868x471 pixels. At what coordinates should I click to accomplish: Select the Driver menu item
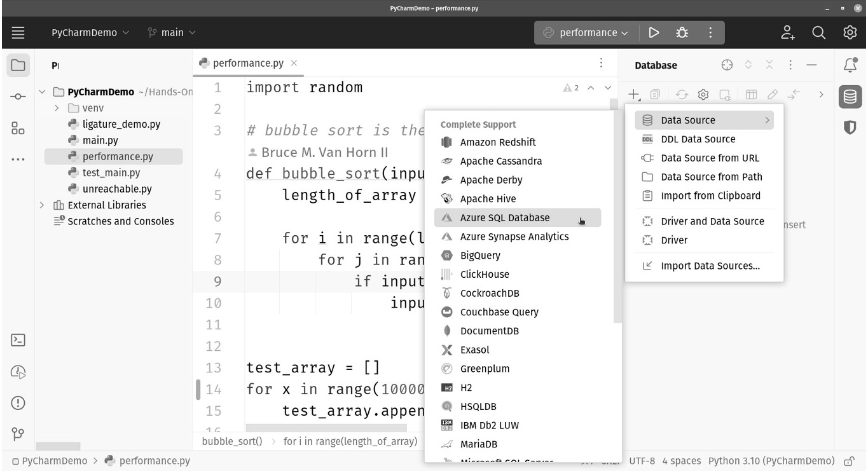pos(705,240)
